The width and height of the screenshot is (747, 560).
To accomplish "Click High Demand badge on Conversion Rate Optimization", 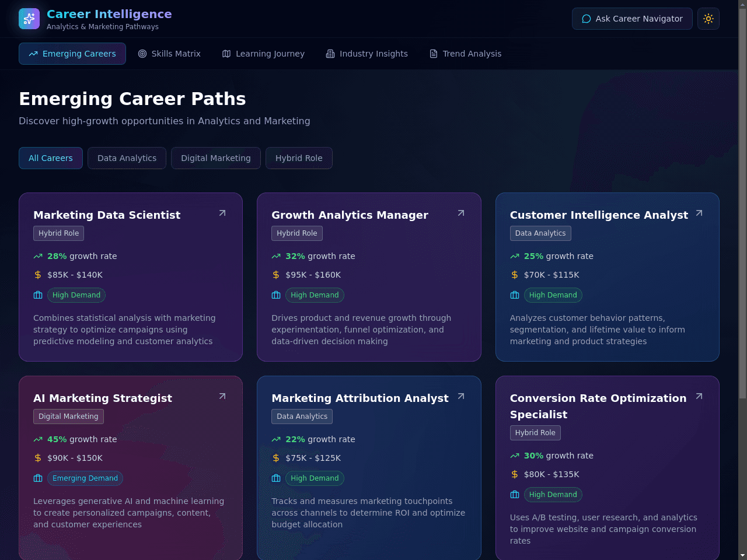I will pyautogui.click(x=553, y=495).
